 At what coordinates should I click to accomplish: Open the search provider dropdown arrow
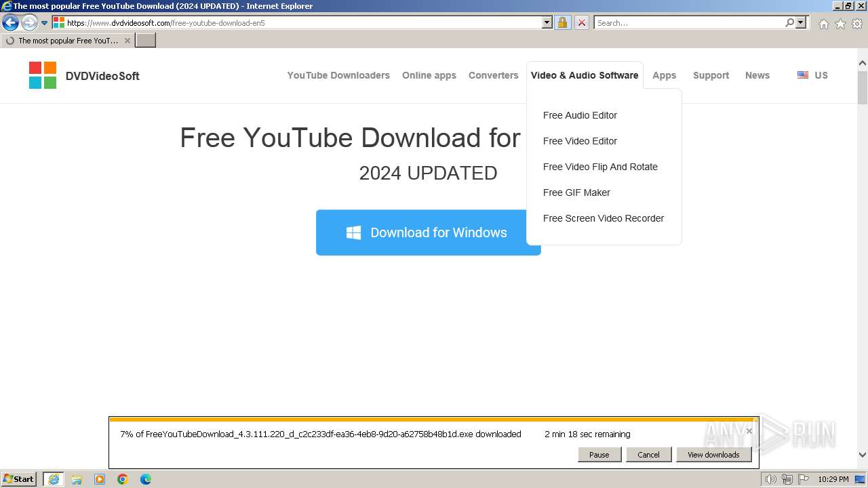click(801, 22)
